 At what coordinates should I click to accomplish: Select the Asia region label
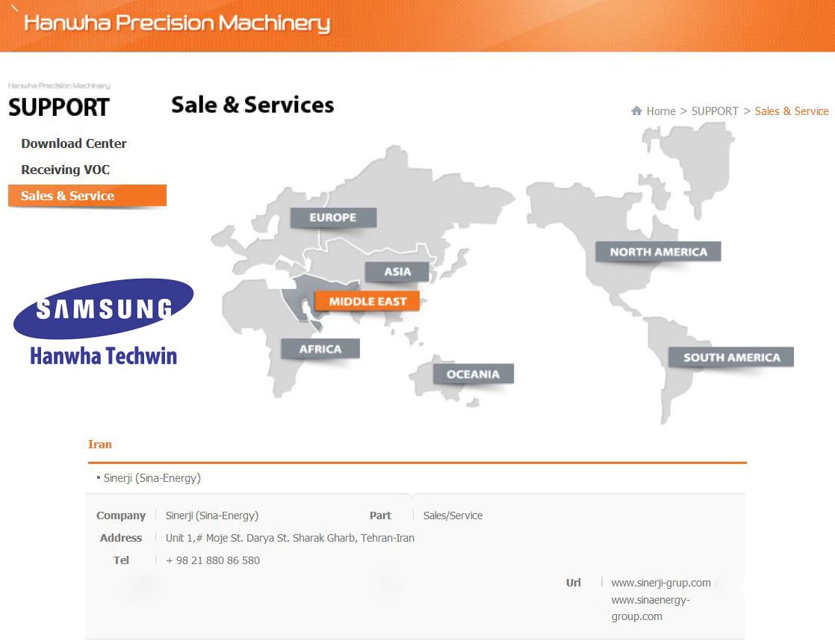click(x=397, y=272)
